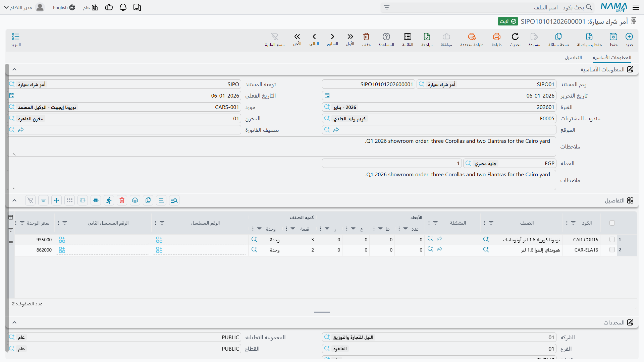Open the hamburger main menu
The image size is (644, 362).
636,7
